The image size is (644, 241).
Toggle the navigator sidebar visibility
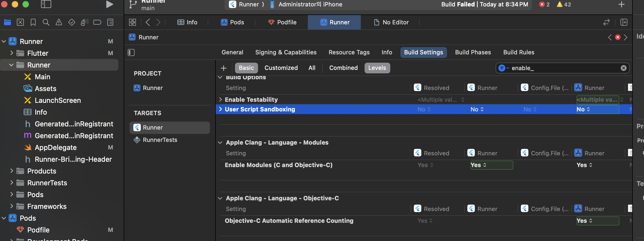click(x=46, y=4)
